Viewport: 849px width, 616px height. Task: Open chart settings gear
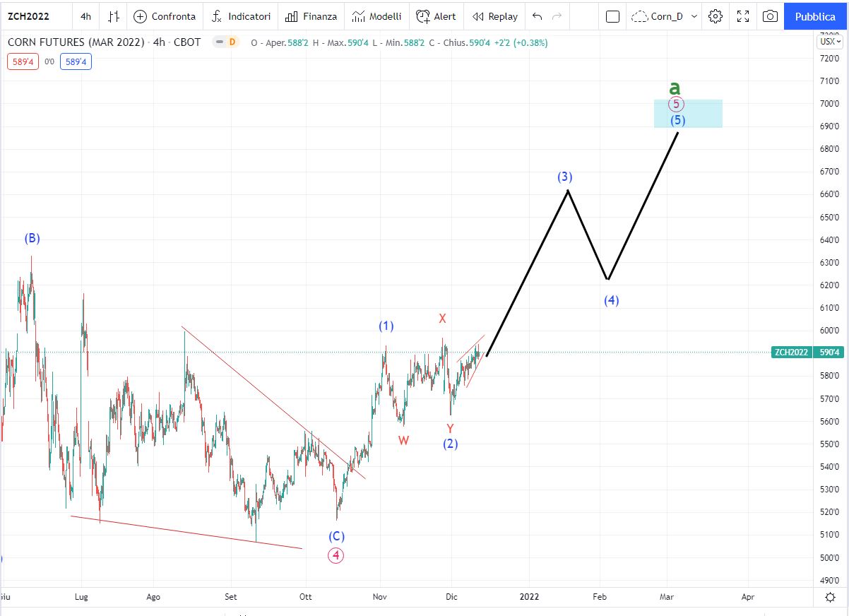(x=716, y=16)
